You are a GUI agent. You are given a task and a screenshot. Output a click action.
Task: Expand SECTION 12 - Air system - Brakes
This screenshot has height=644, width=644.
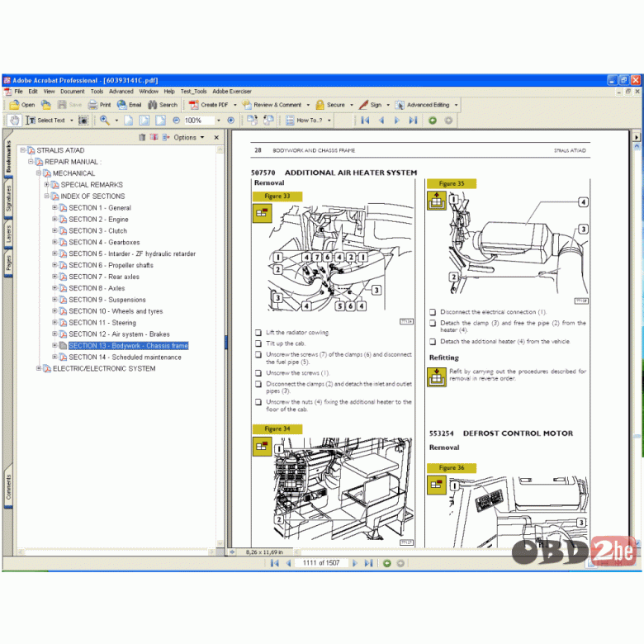coord(54,334)
